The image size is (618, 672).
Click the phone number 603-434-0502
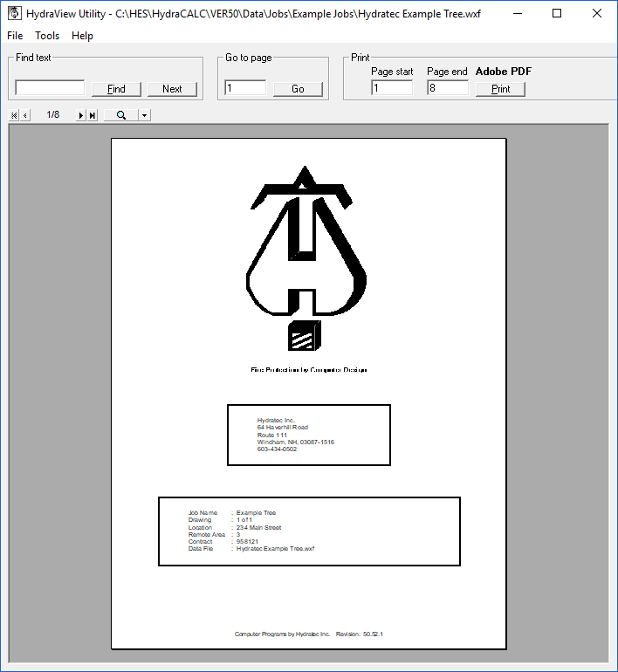point(277,449)
